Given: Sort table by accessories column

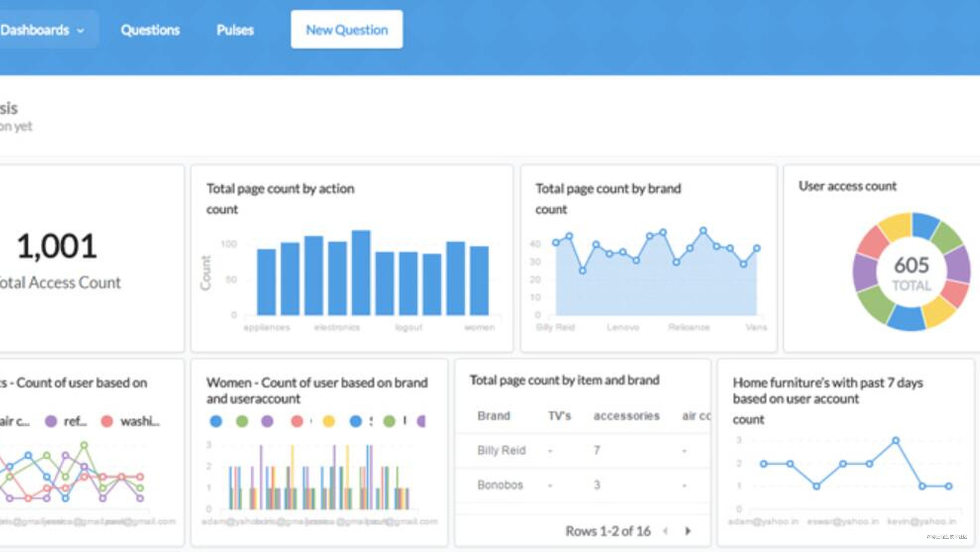Looking at the screenshot, I should tap(626, 416).
